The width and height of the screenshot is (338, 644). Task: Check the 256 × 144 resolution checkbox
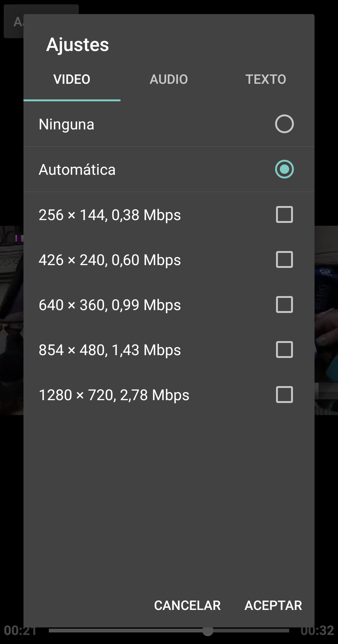[x=284, y=214]
